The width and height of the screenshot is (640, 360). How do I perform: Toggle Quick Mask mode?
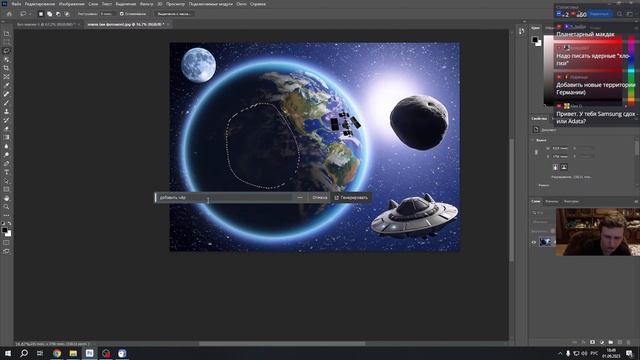tap(7, 242)
